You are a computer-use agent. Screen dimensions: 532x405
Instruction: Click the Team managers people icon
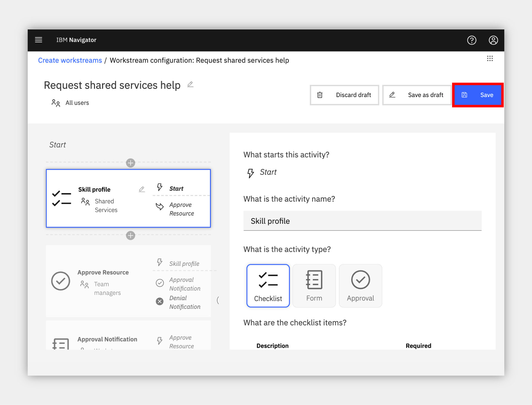pos(84,284)
